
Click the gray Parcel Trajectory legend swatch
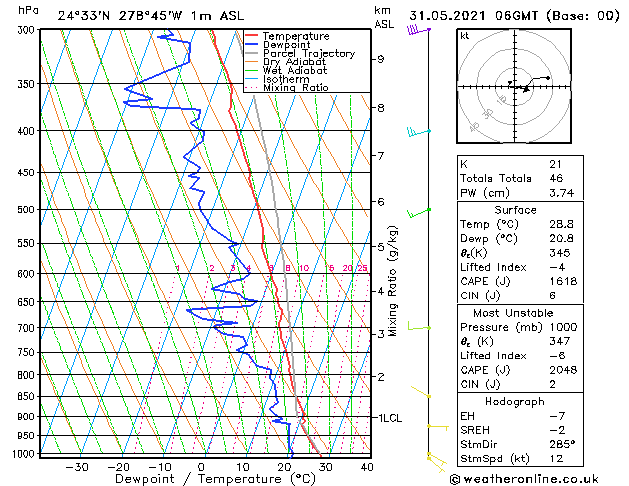[x=252, y=53]
